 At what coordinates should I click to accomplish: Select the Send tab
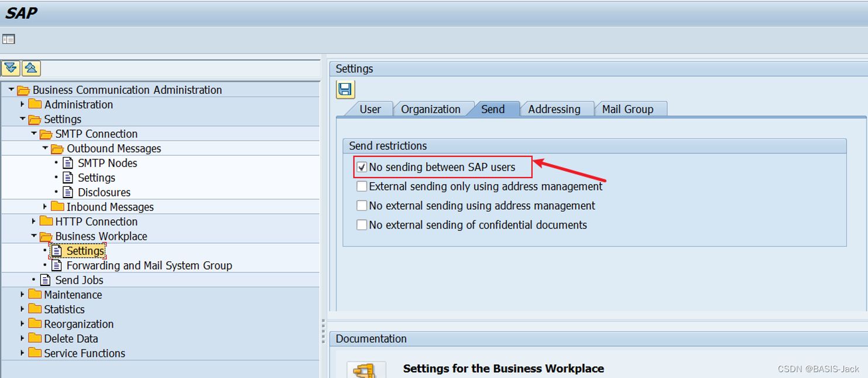[493, 109]
